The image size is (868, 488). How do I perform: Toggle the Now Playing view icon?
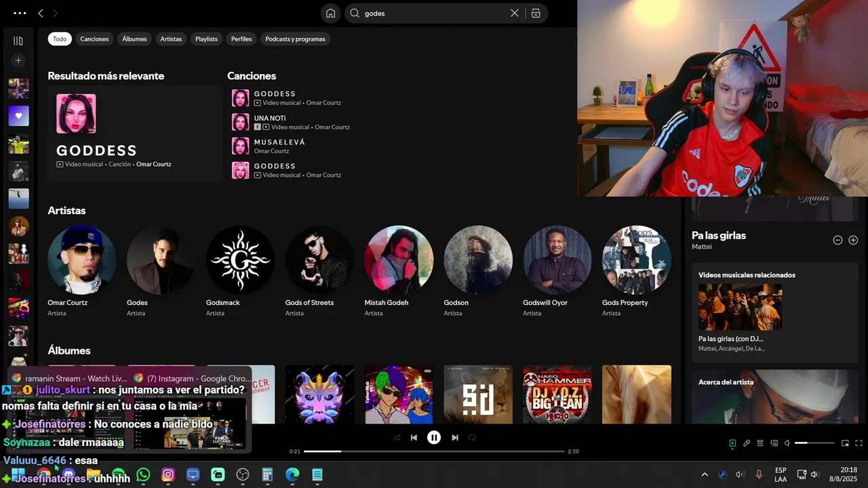click(x=732, y=443)
